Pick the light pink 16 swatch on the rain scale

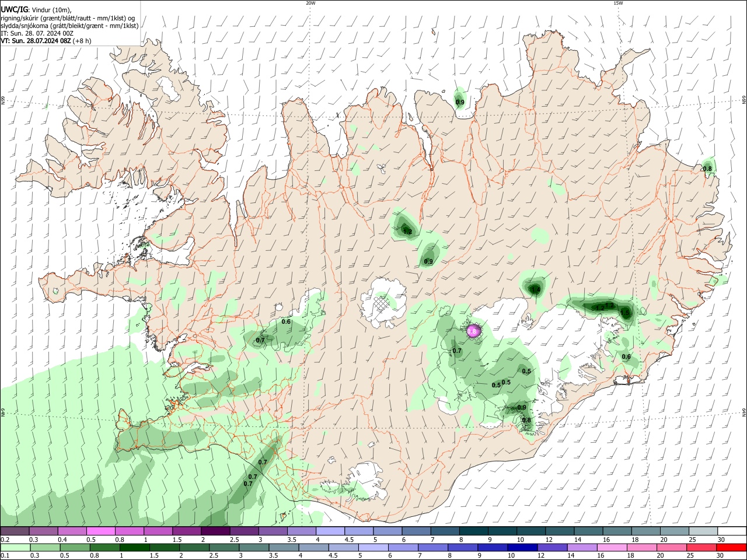tap(612, 547)
